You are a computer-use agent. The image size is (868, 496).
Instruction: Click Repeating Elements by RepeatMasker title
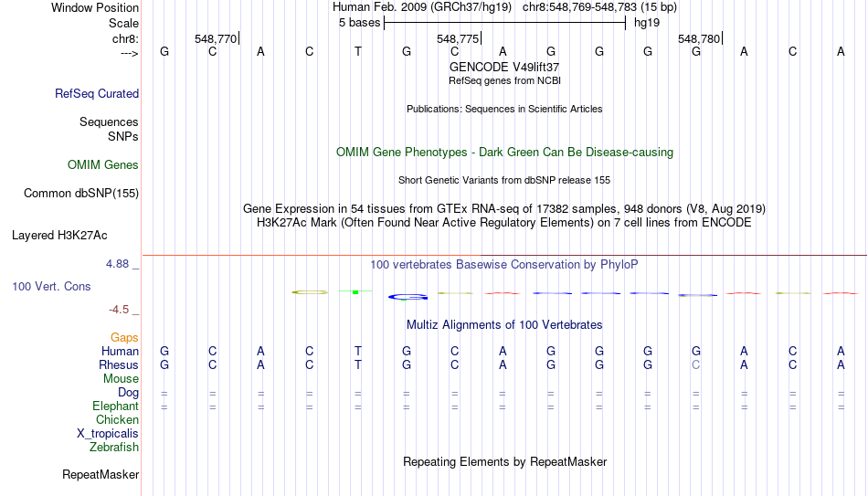[504, 461]
